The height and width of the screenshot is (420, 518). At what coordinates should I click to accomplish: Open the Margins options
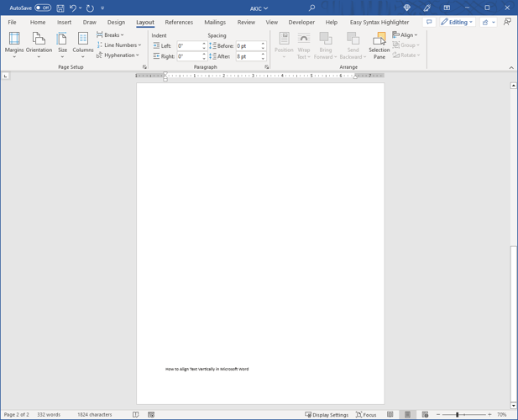point(14,43)
